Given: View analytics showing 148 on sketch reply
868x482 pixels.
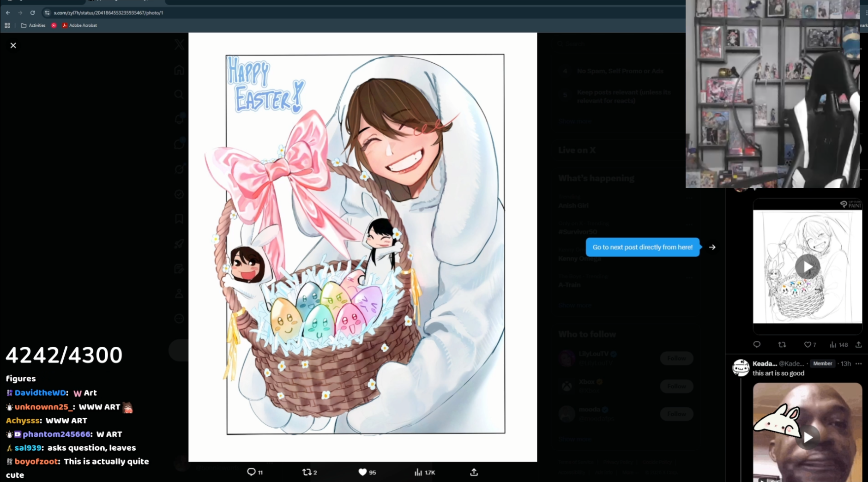Looking at the screenshot, I should [838, 344].
